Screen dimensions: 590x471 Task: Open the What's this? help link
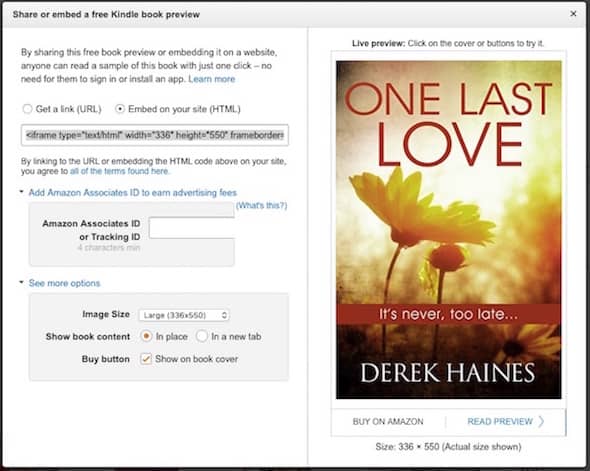pos(262,205)
